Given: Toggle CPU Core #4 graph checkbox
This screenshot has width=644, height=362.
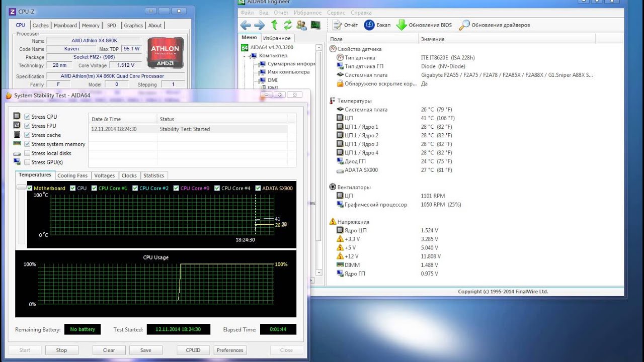Looking at the screenshot, I should (217, 188).
